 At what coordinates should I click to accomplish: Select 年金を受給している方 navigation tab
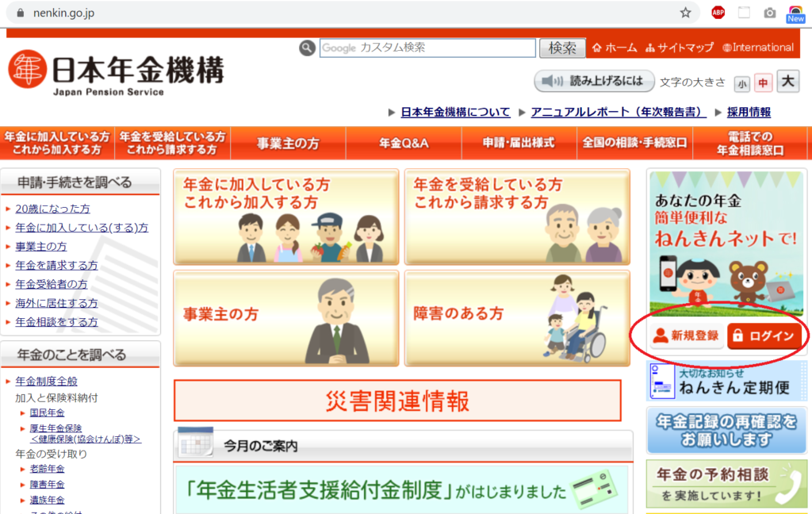[x=172, y=143]
